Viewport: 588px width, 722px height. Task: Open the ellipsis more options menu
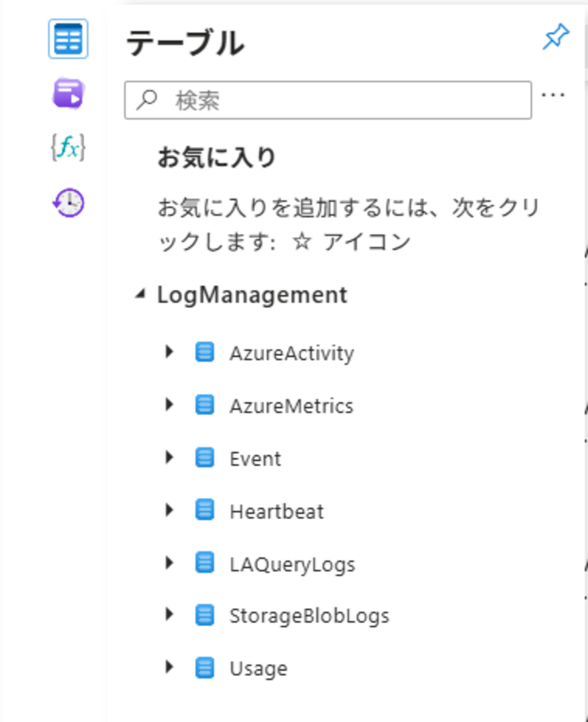[x=553, y=95]
